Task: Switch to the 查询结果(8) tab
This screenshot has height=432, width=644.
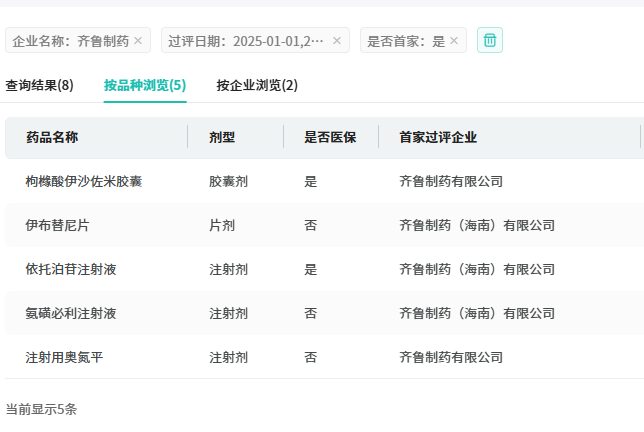Action: [39, 85]
